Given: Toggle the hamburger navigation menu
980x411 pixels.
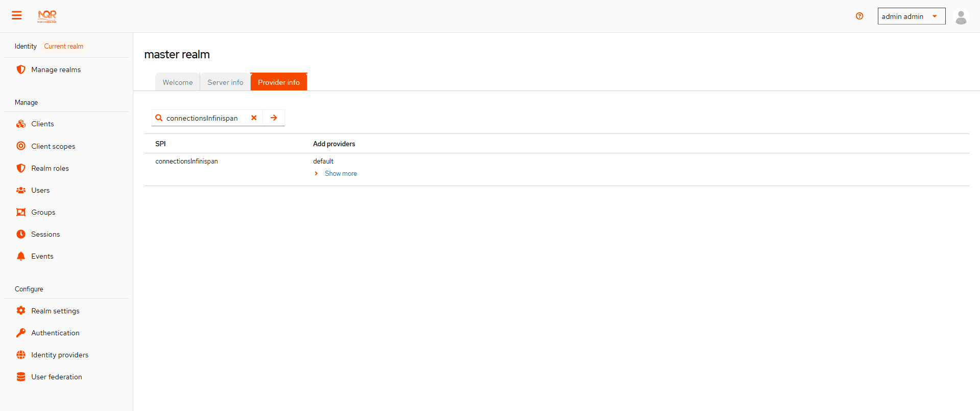Looking at the screenshot, I should (17, 15).
